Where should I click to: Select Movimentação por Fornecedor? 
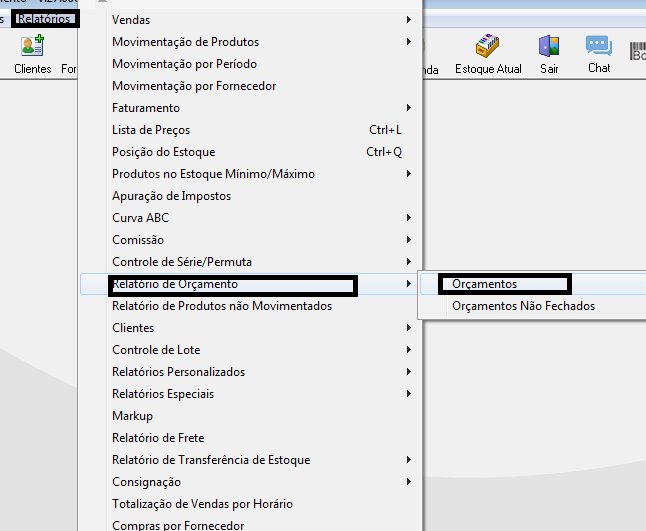250,86
